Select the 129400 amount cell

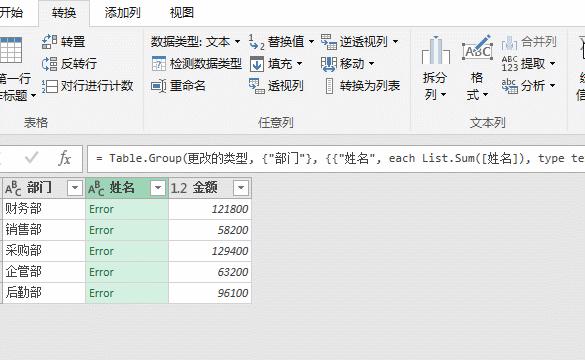tap(210, 251)
